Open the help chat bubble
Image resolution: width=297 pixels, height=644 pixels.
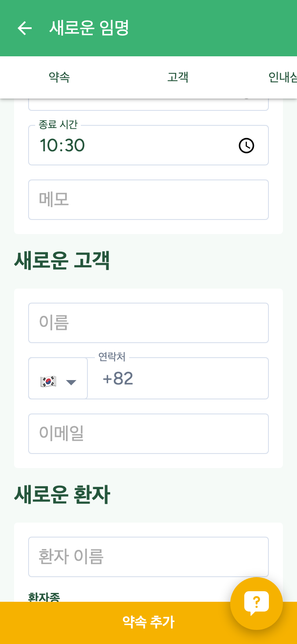click(257, 603)
